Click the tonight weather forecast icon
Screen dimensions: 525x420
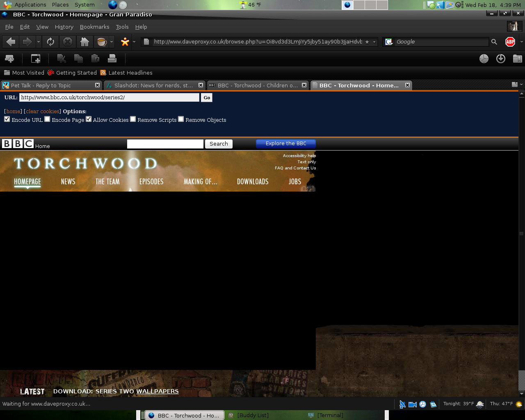click(x=480, y=404)
